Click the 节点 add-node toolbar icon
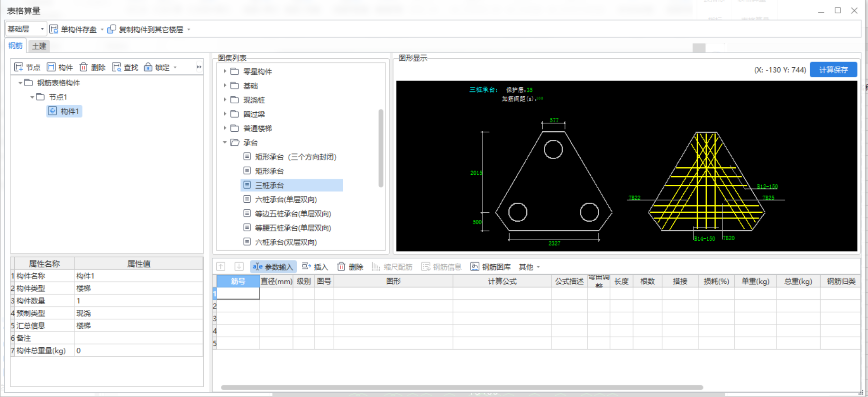868x397 pixels. pyautogui.click(x=19, y=67)
